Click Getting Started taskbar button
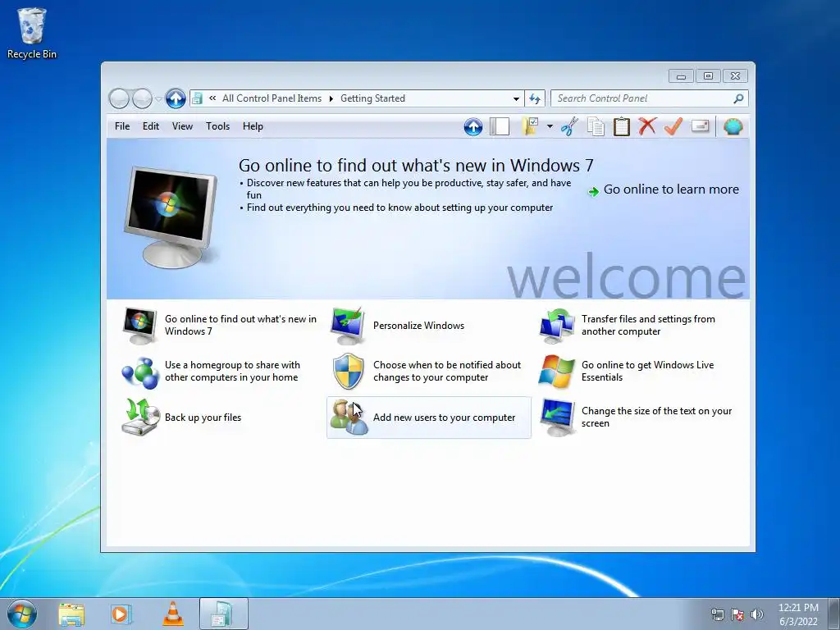Image resolution: width=840 pixels, height=630 pixels. pos(223,614)
